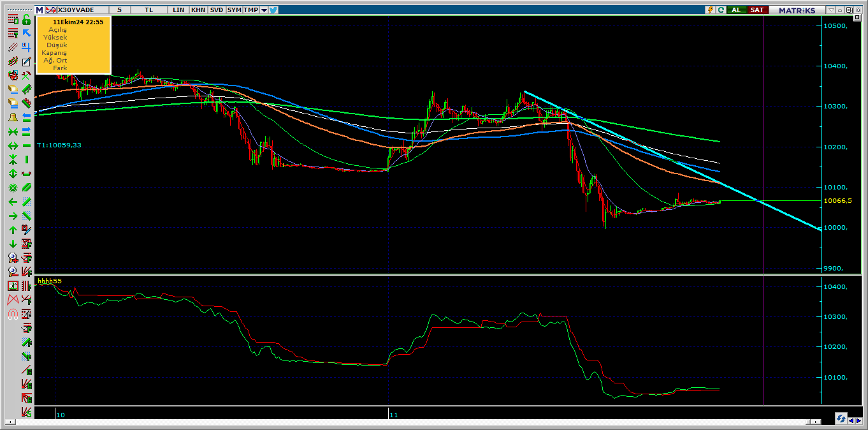Click the 10066,5 current price label
Viewport: 868px width, 430px height.
click(837, 200)
